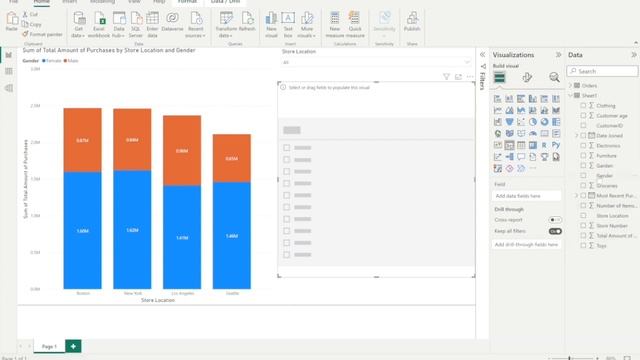Click the Copy command
This screenshot has height=360, width=640.
coord(32,24)
